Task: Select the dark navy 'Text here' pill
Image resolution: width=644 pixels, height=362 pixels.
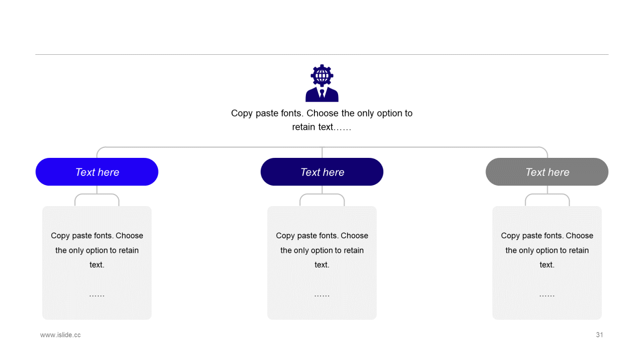Action: pyautogui.click(x=322, y=172)
